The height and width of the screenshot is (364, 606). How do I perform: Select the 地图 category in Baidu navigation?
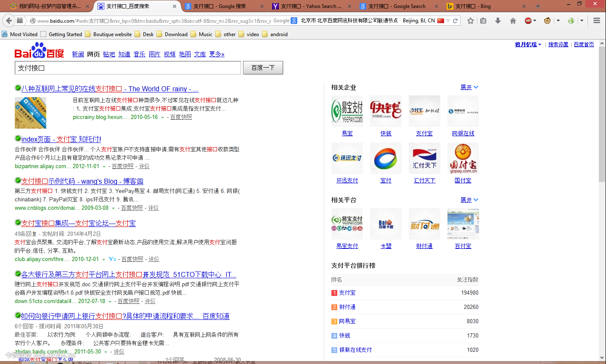point(185,54)
